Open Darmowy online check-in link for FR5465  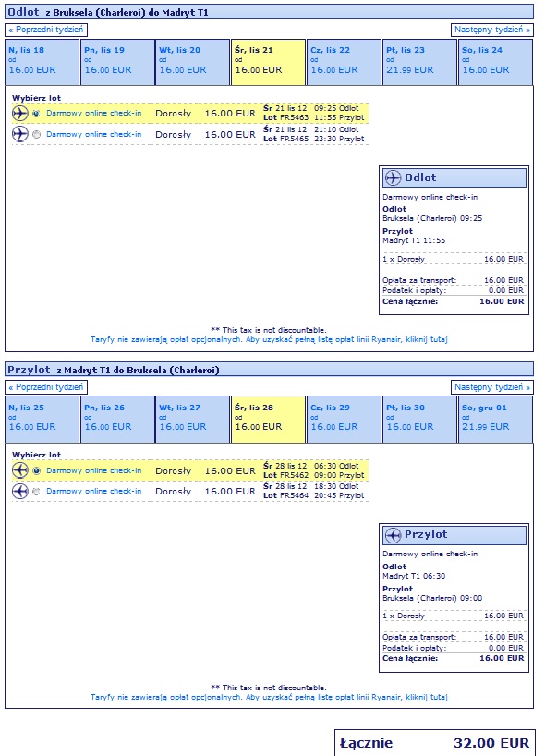pyautogui.click(x=94, y=135)
